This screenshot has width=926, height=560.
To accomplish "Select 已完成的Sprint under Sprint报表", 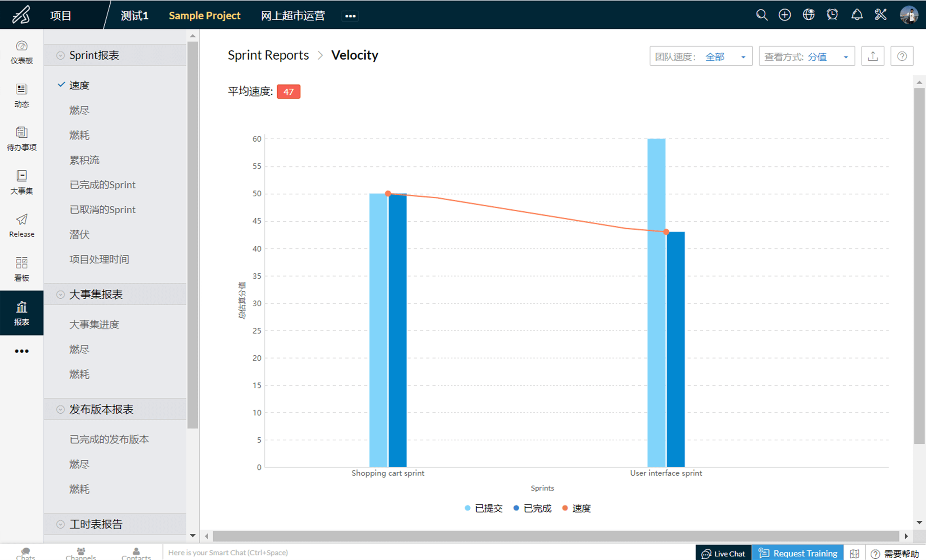I will (x=102, y=184).
